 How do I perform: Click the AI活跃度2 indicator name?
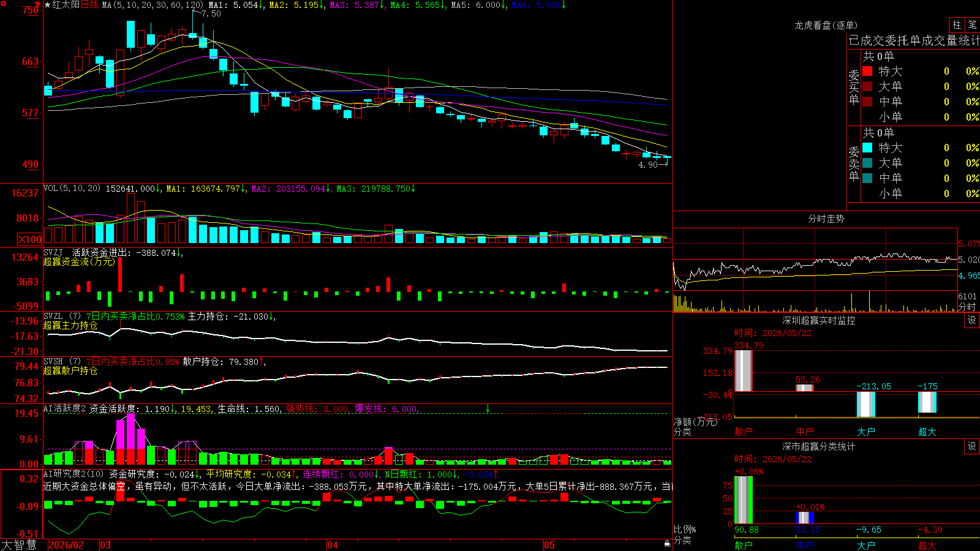click(65, 408)
